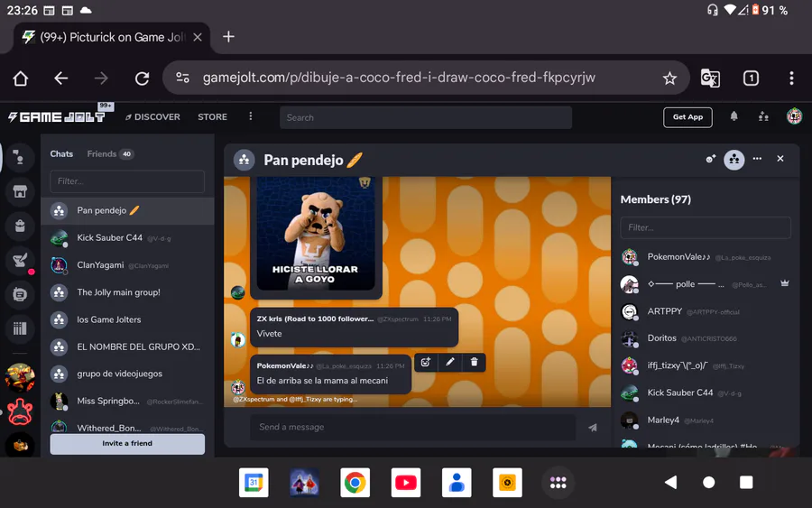Screen dimensions: 812x508
Task: Open the los Game Jolters chat
Action: click(127, 319)
